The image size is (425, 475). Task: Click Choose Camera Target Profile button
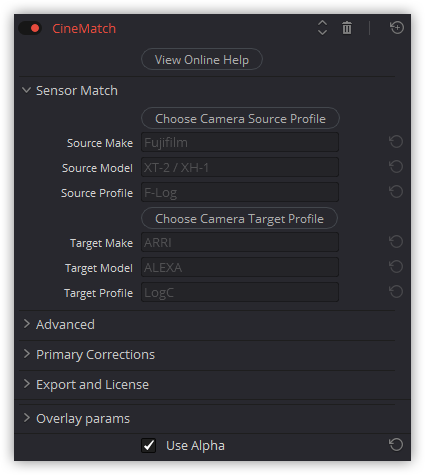[x=239, y=218]
